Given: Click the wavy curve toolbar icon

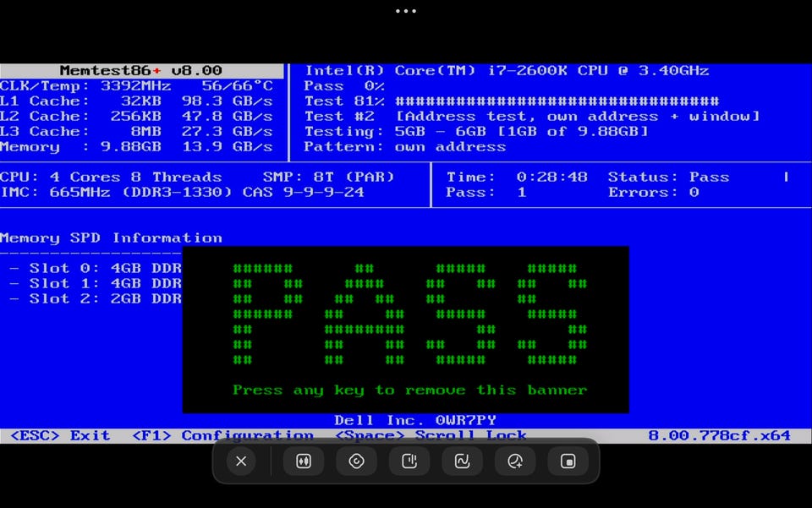Looking at the screenshot, I should [x=462, y=461].
